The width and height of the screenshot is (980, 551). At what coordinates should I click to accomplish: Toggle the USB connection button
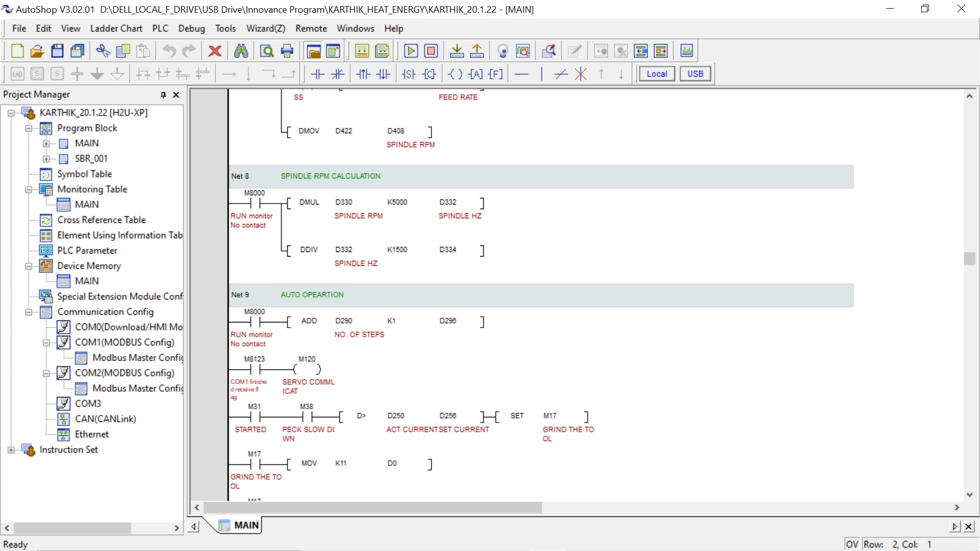click(x=695, y=74)
